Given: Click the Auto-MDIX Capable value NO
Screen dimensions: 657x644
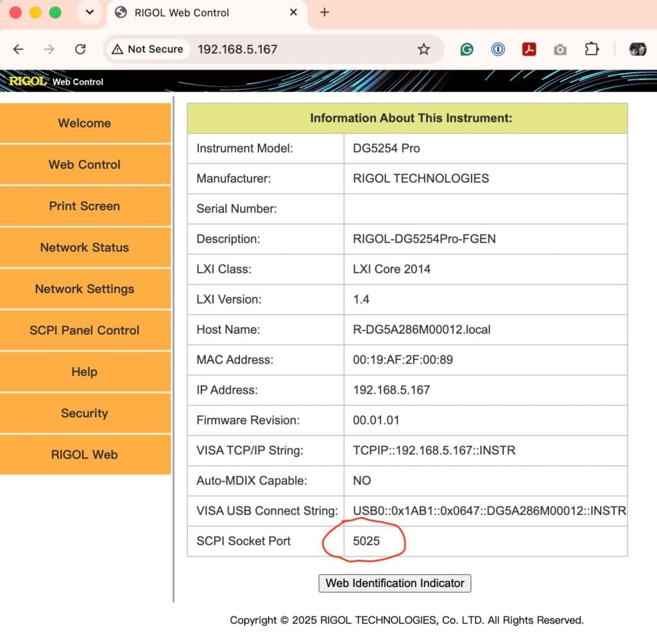Looking at the screenshot, I should point(362,480).
